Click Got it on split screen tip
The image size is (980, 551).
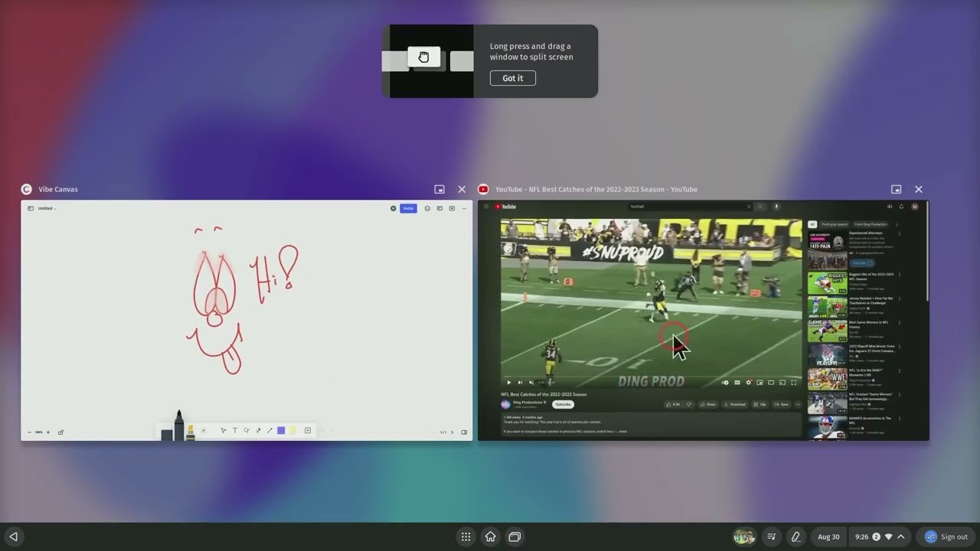(512, 78)
